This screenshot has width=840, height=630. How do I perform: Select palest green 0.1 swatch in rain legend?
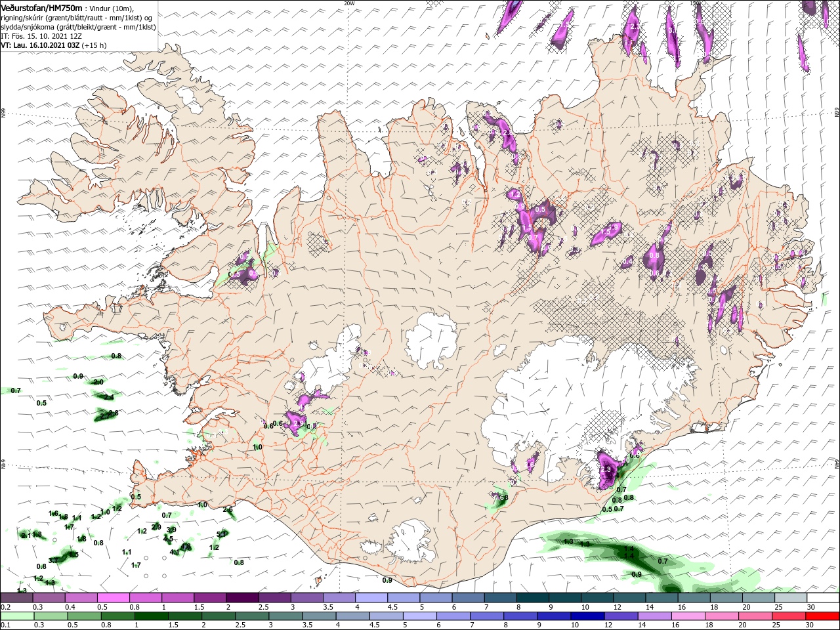tap(17, 616)
